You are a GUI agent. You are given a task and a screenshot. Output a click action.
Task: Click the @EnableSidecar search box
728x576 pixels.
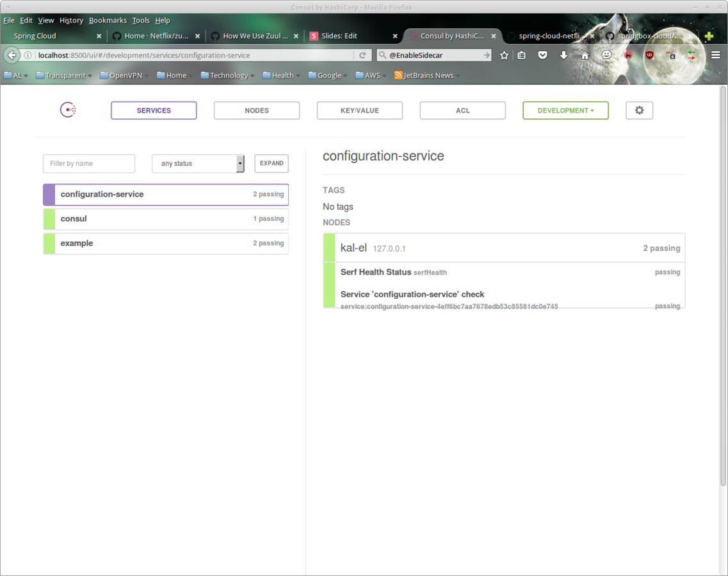click(434, 55)
